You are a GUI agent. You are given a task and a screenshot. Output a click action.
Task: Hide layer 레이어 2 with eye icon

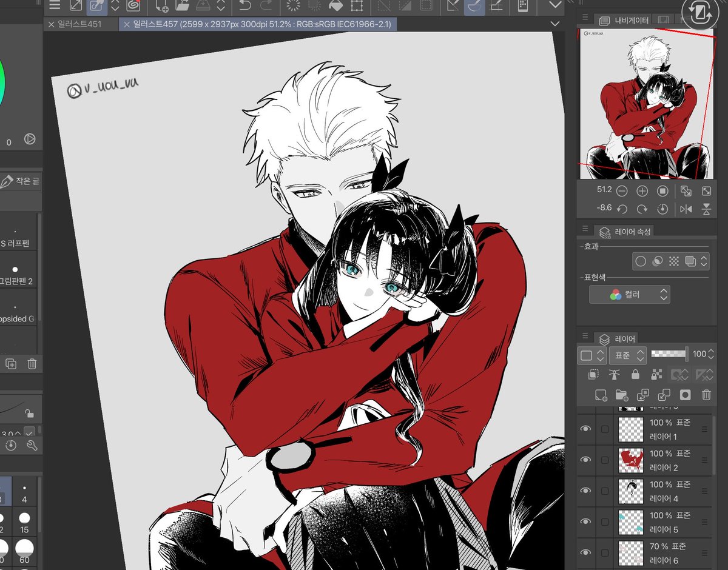[585, 460]
